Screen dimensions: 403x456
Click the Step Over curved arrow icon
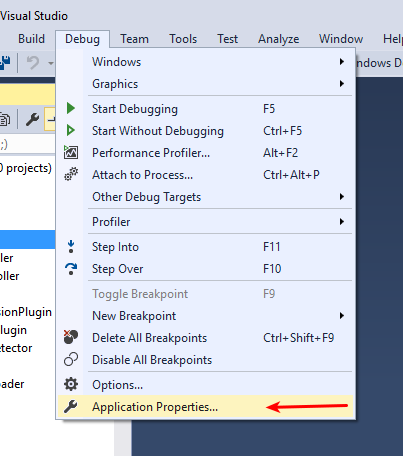point(71,269)
